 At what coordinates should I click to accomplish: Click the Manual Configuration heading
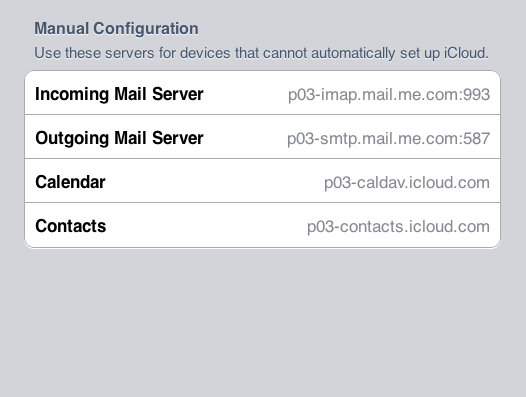pyautogui.click(x=116, y=29)
